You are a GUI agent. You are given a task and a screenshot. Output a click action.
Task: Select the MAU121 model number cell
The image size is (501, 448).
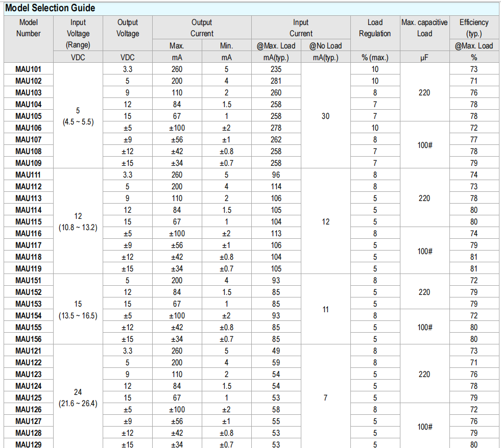29,351
